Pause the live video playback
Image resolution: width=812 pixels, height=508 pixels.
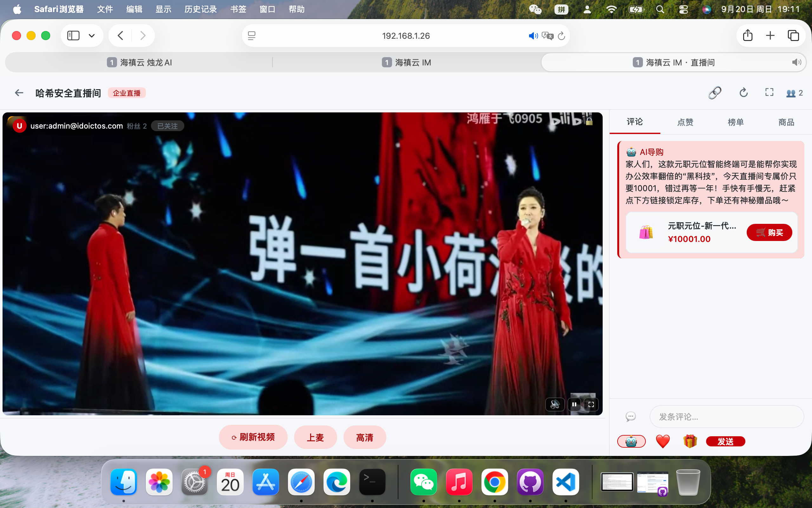[574, 404]
